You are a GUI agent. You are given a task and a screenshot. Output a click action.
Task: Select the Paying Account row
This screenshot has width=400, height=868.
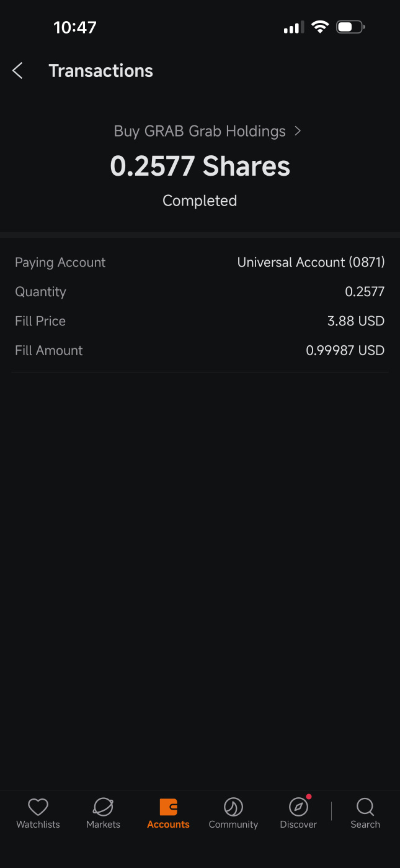[200, 262]
